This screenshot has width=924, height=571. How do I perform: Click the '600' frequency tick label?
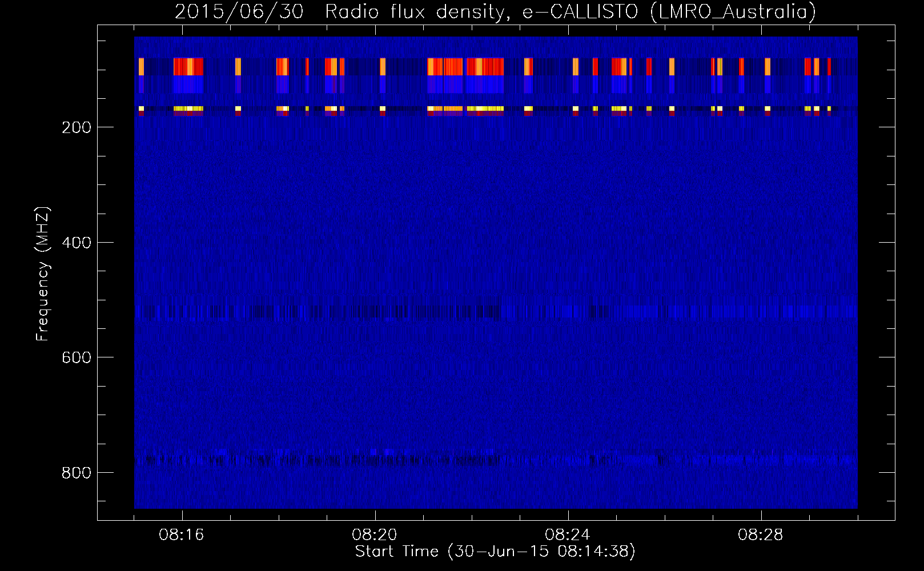pos(77,357)
